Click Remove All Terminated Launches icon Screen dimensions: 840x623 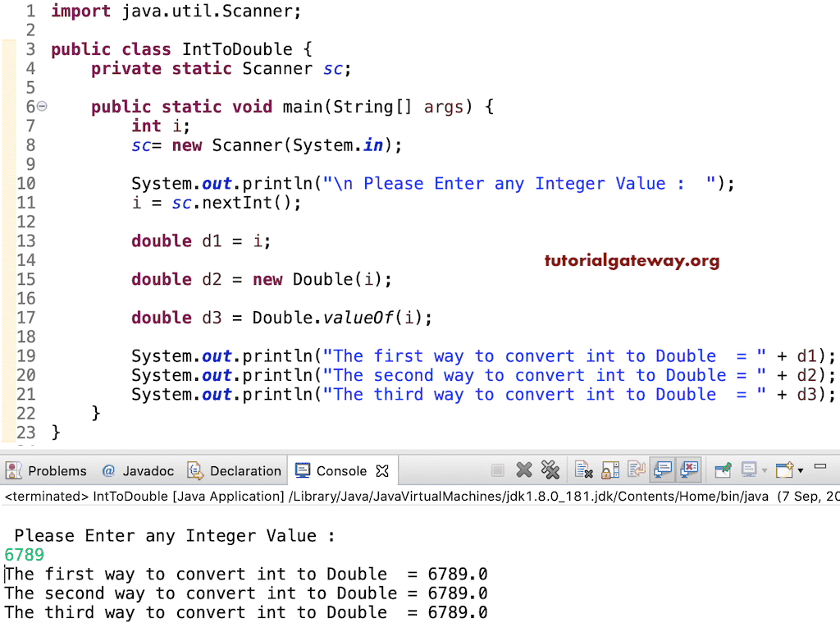pos(550,470)
